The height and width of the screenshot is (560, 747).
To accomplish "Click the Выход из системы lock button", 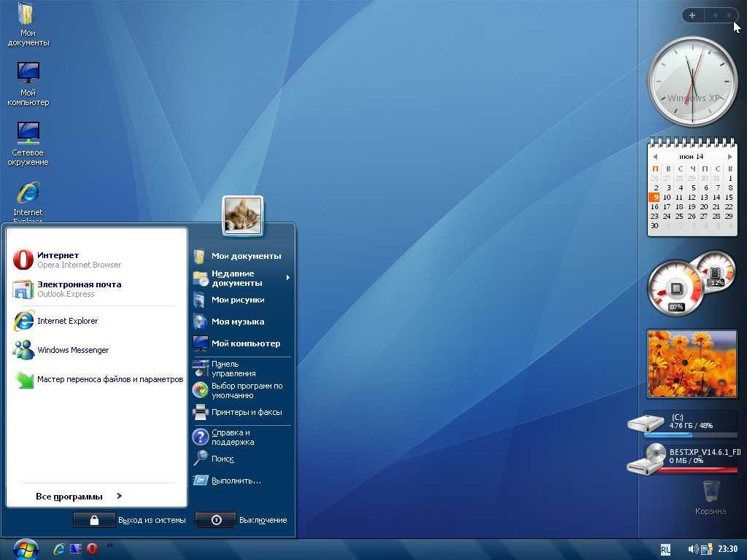I will click(x=94, y=520).
